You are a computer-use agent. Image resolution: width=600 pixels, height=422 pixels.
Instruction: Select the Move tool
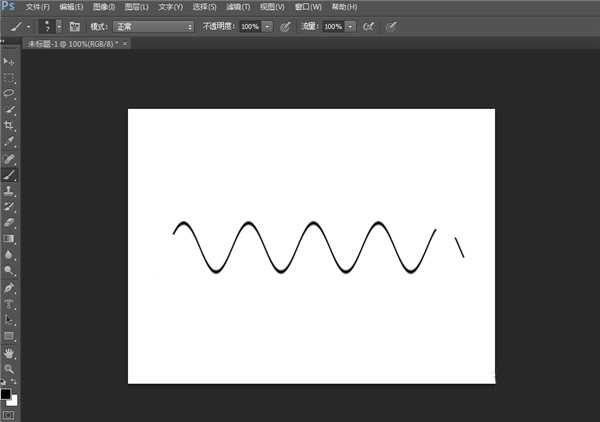tap(8, 61)
